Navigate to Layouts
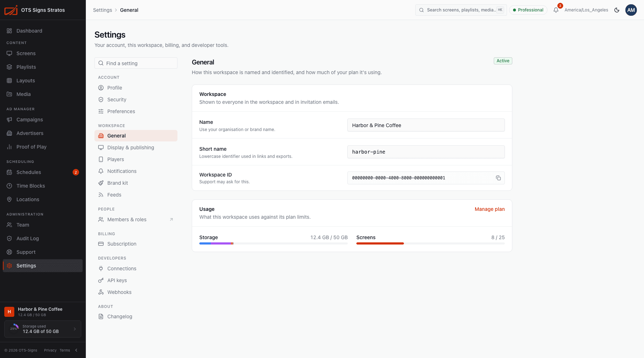Screen dimensions: 644x358 43,81
